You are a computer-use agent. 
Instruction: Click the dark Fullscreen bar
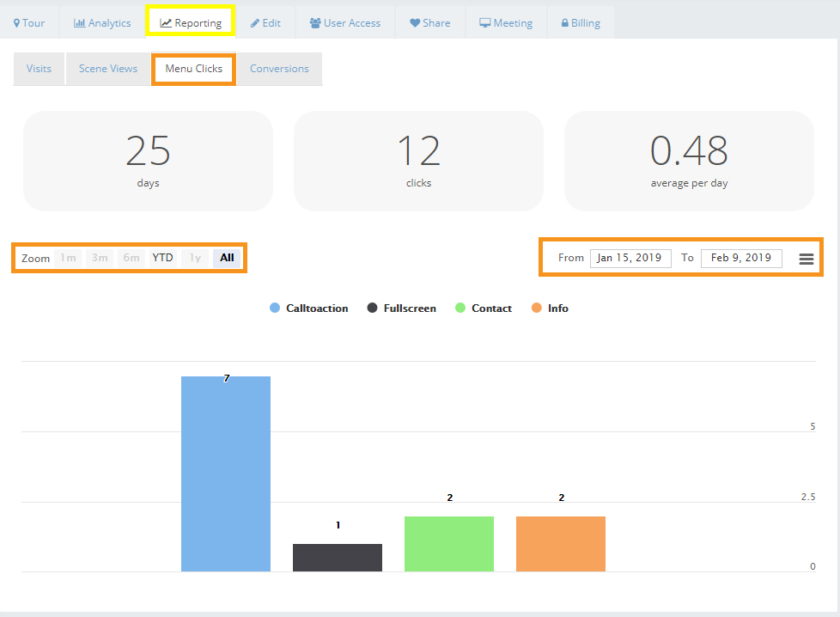tap(338, 558)
